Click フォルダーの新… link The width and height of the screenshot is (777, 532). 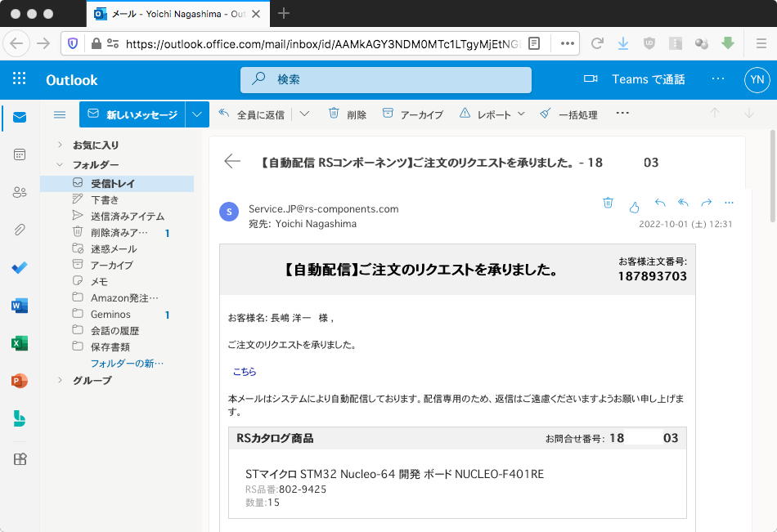pos(127,363)
